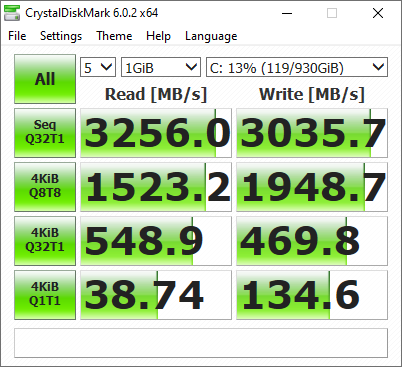The height and width of the screenshot is (367, 402).
Task: Minimize the CrystalDiskMark window
Action: pyautogui.click(x=287, y=13)
